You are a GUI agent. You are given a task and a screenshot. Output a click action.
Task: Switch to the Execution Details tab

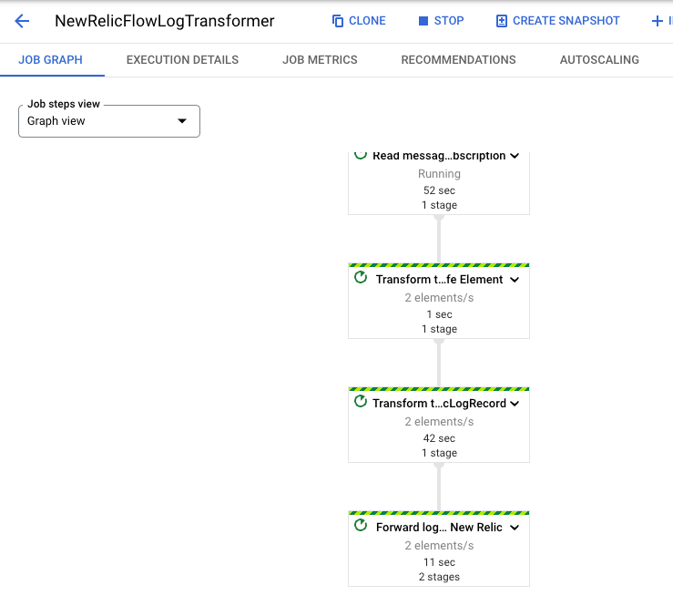tap(182, 60)
